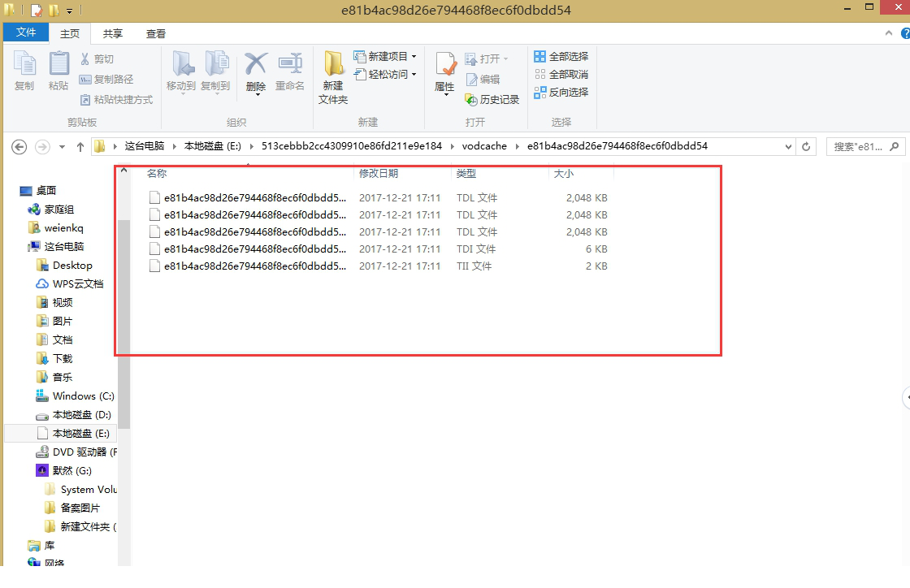Select Windows (C:) drive
Image resolution: width=910 pixels, height=588 pixels.
[75, 396]
